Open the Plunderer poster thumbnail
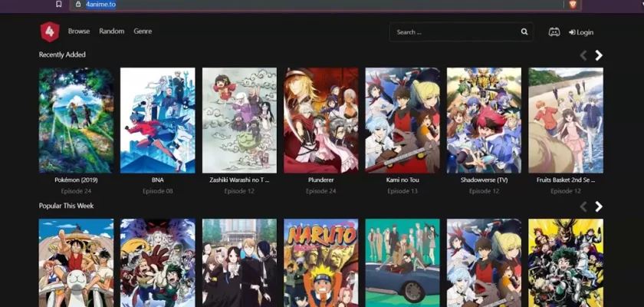The height and width of the screenshot is (307, 644). [320, 120]
